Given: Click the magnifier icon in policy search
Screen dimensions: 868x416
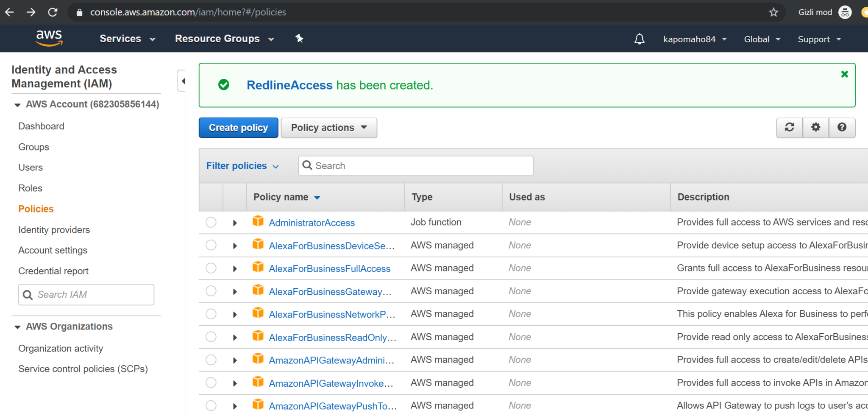Looking at the screenshot, I should tap(307, 165).
